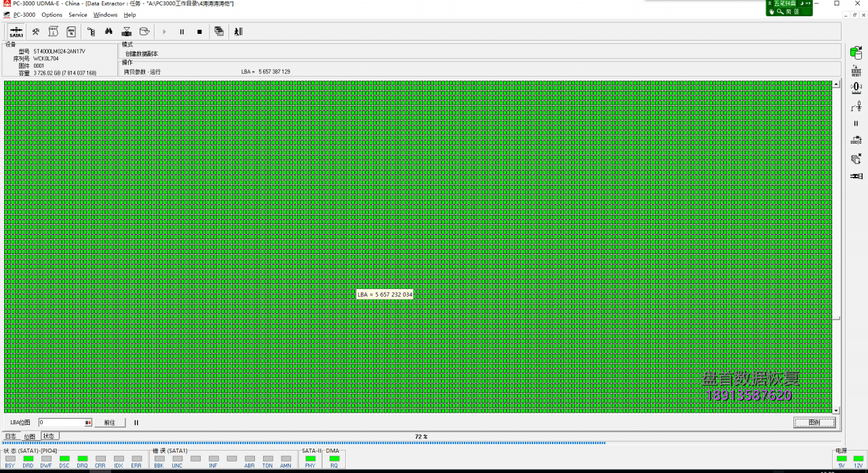The image size is (868, 473).
Task: Click the power switch circuit icon
Action: pyautogui.click(x=856, y=106)
